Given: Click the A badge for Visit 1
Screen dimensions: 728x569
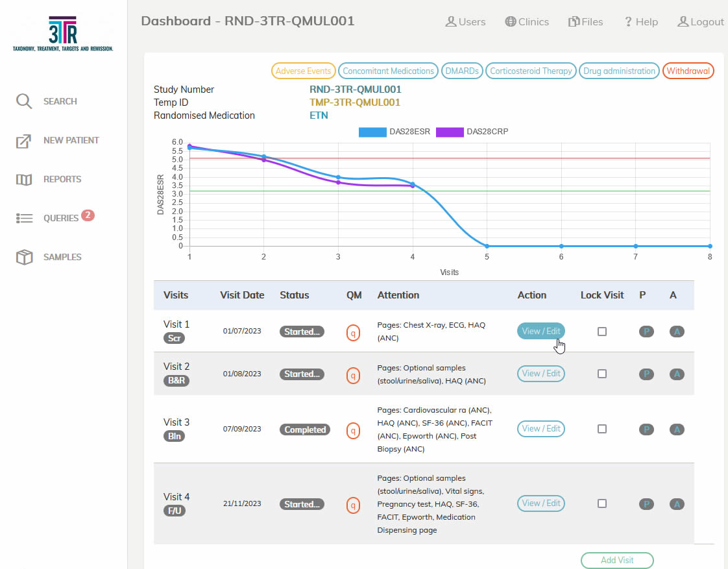Looking at the screenshot, I should coord(677,332).
